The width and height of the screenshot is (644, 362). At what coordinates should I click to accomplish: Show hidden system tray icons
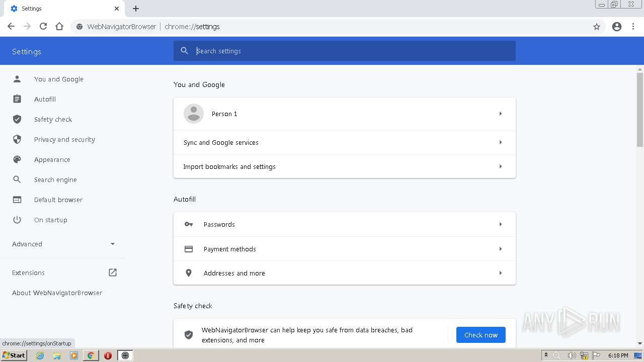tap(546, 355)
